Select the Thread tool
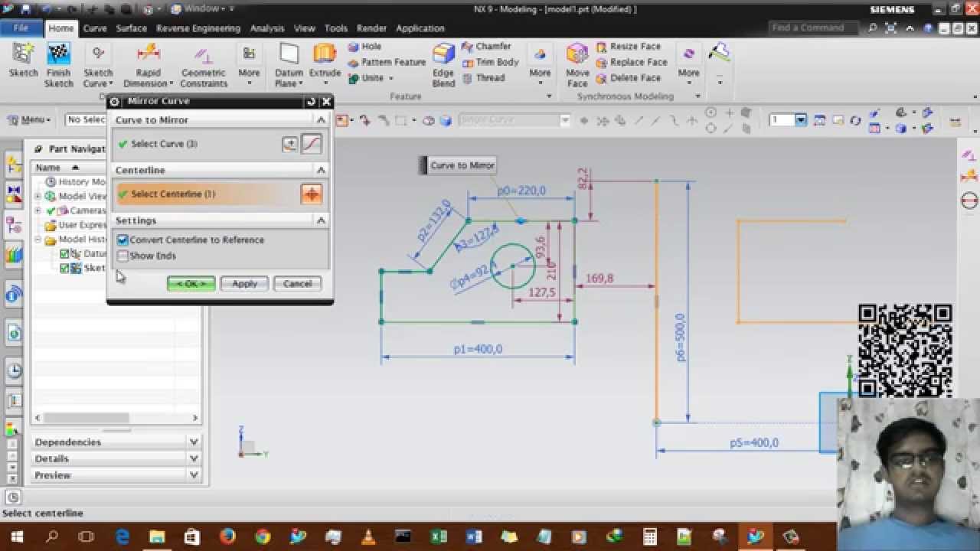The width and height of the screenshot is (980, 551). pyautogui.click(x=483, y=77)
